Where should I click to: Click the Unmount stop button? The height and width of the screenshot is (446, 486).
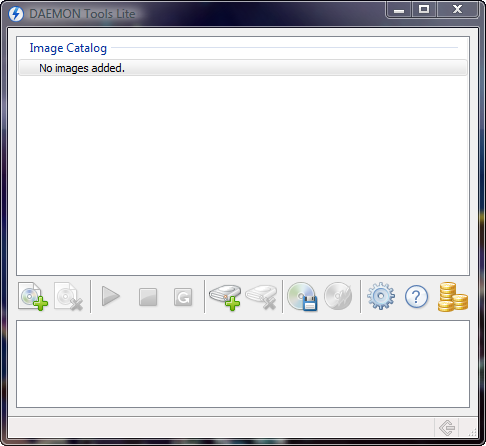(148, 297)
